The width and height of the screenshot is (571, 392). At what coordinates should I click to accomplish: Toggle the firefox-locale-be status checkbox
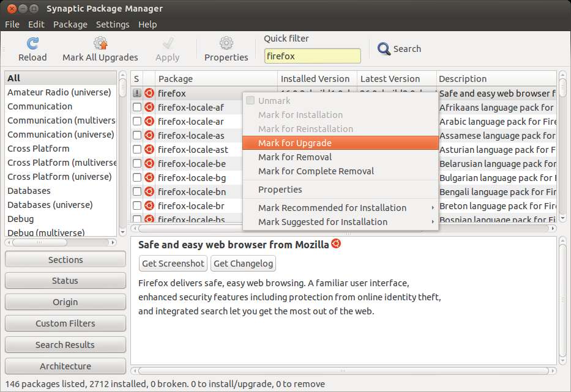137,163
